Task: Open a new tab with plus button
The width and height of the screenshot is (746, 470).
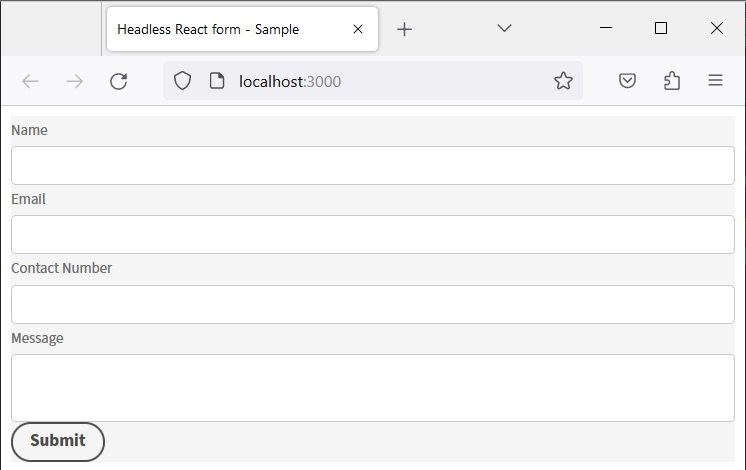Action: [x=404, y=30]
